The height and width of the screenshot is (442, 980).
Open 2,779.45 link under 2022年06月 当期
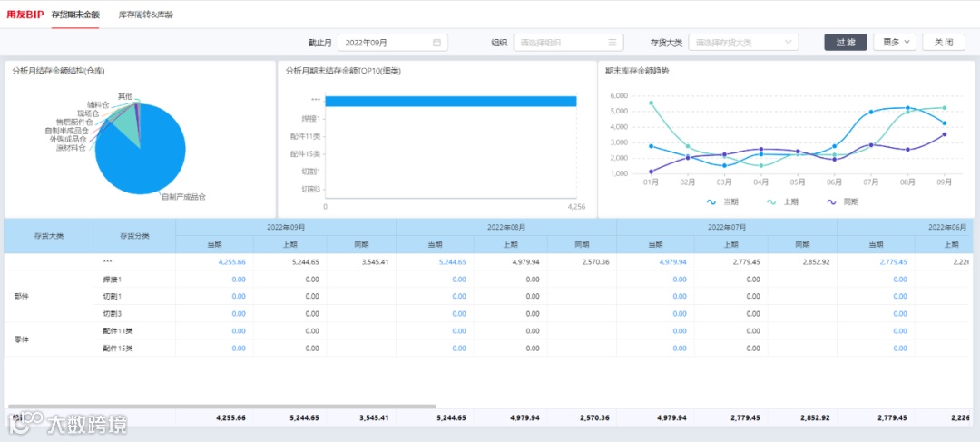893,262
